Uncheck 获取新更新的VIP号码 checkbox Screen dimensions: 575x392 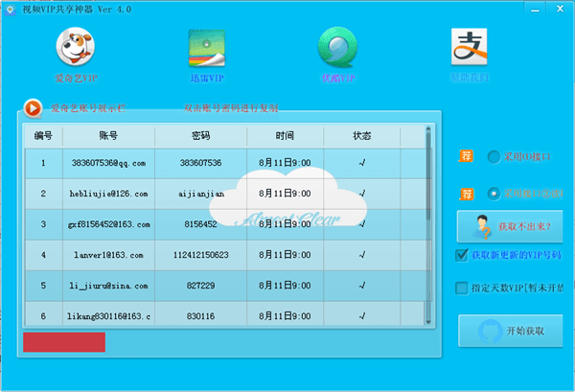click(462, 255)
